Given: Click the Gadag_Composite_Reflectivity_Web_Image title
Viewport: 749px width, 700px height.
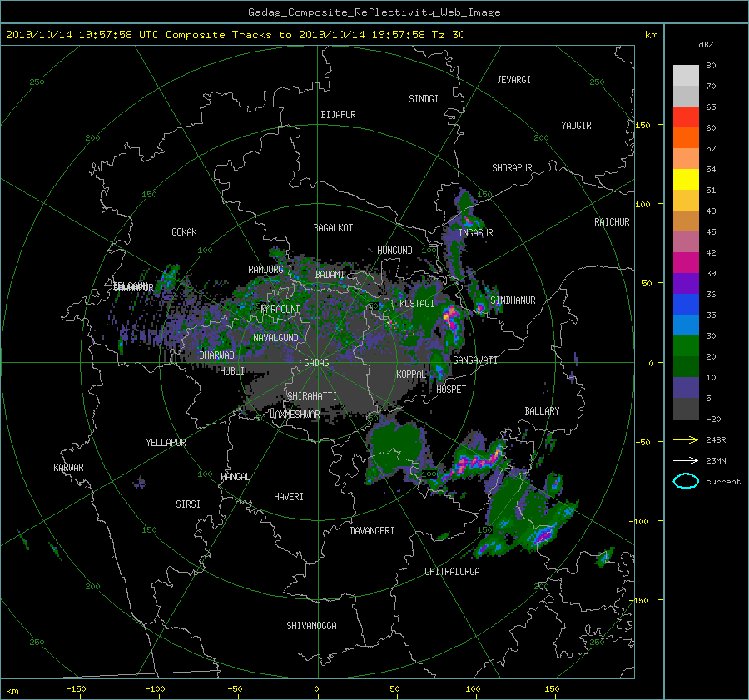Looking at the screenshot, I should 374,12.
